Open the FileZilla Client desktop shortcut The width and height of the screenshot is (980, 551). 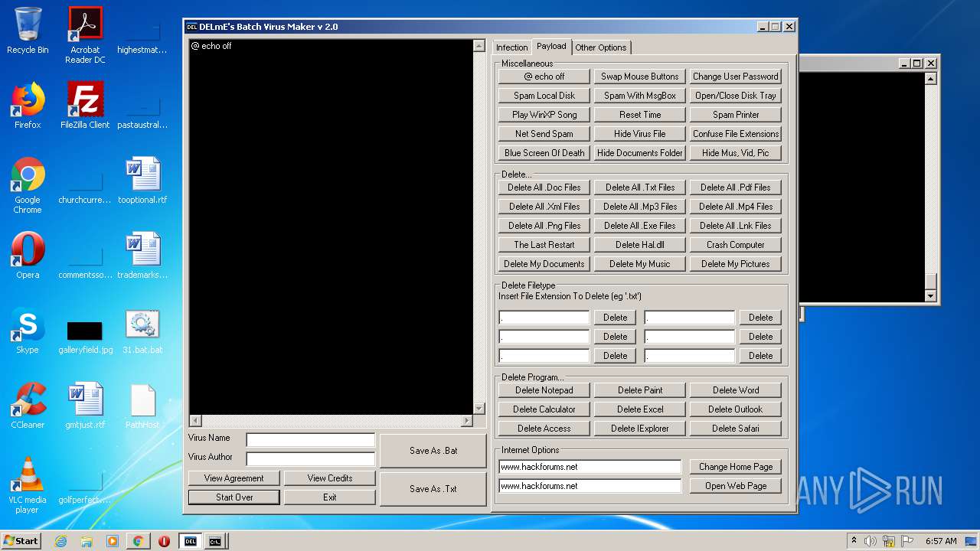pos(85,106)
